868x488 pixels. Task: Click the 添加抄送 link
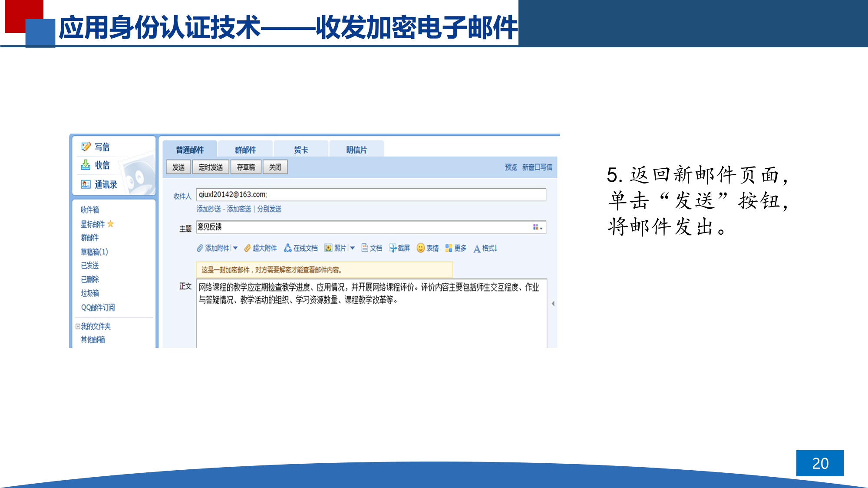(208, 209)
